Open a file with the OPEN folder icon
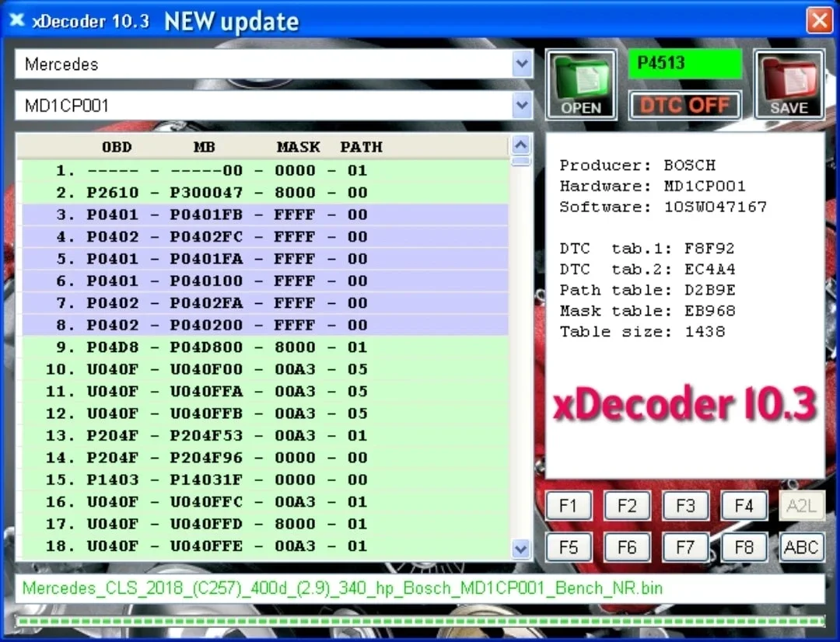 point(581,84)
